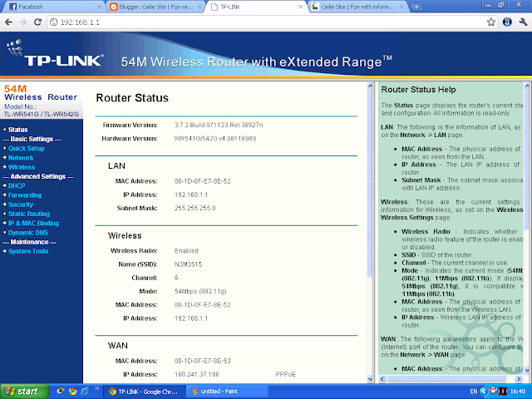Switch to the last Cielle Site tab
Viewport: 532px width, 399px height.
tap(358, 7)
